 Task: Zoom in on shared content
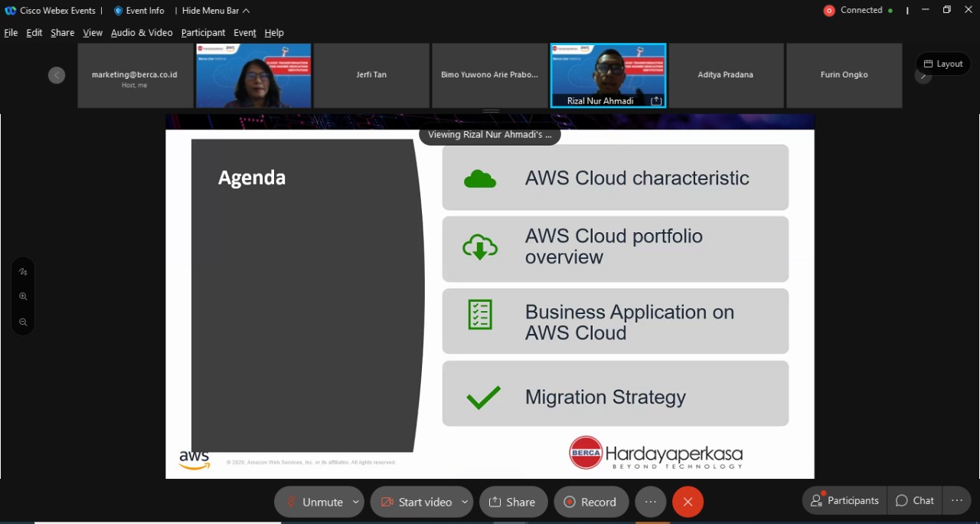click(x=23, y=296)
